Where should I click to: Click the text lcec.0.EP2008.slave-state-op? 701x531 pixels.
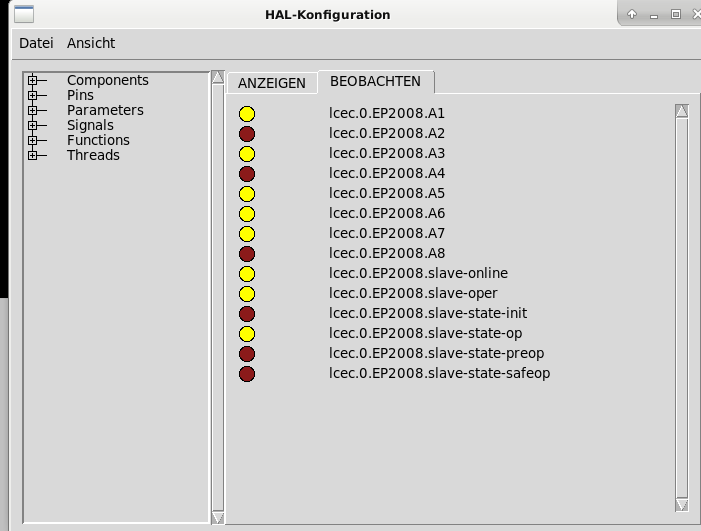point(426,333)
